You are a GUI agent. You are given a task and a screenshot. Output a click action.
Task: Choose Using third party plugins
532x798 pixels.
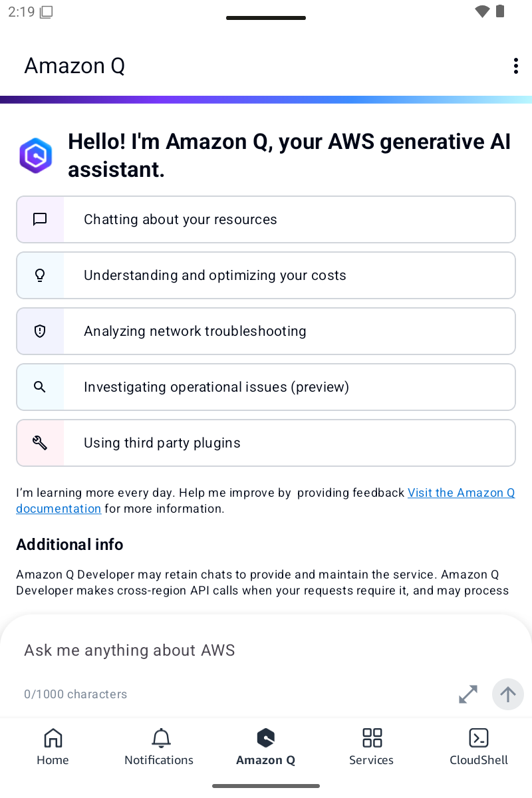pos(266,443)
